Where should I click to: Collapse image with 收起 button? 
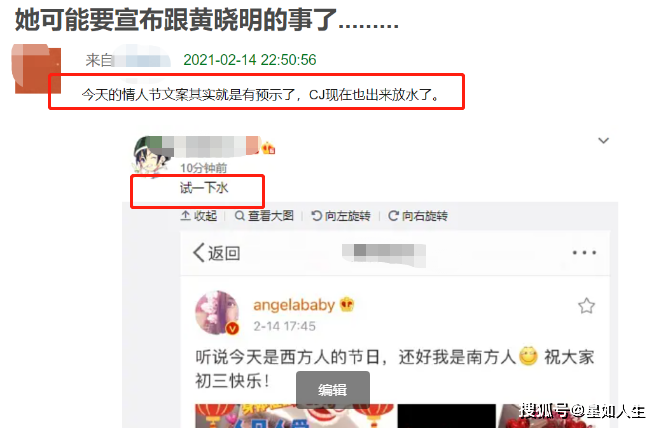pos(199,216)
